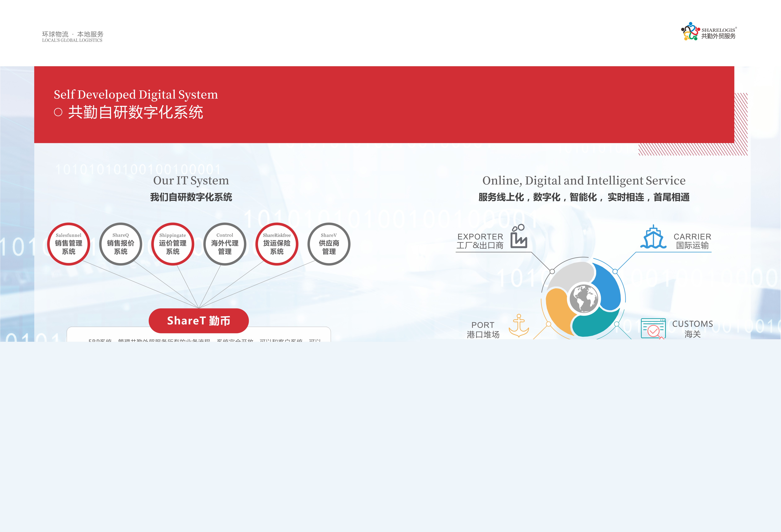Click the 环球物流 · 本地服务 slogan
The height and width of the screenshot is (532, 781).
click(x=73, y=34)
